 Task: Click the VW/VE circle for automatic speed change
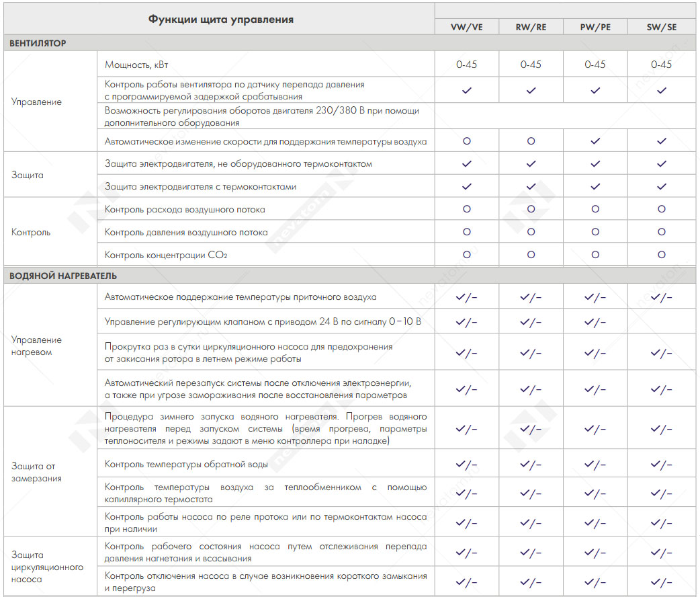click(466, 141)
